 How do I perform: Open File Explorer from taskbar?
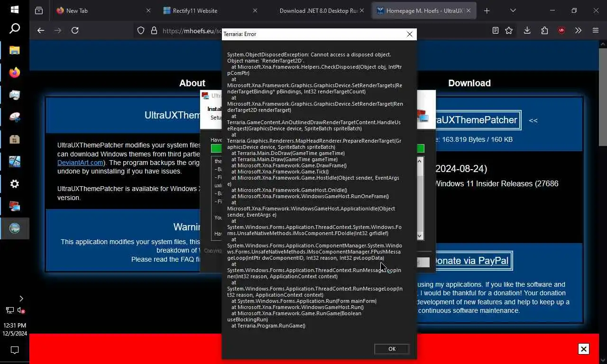point(15,50)
